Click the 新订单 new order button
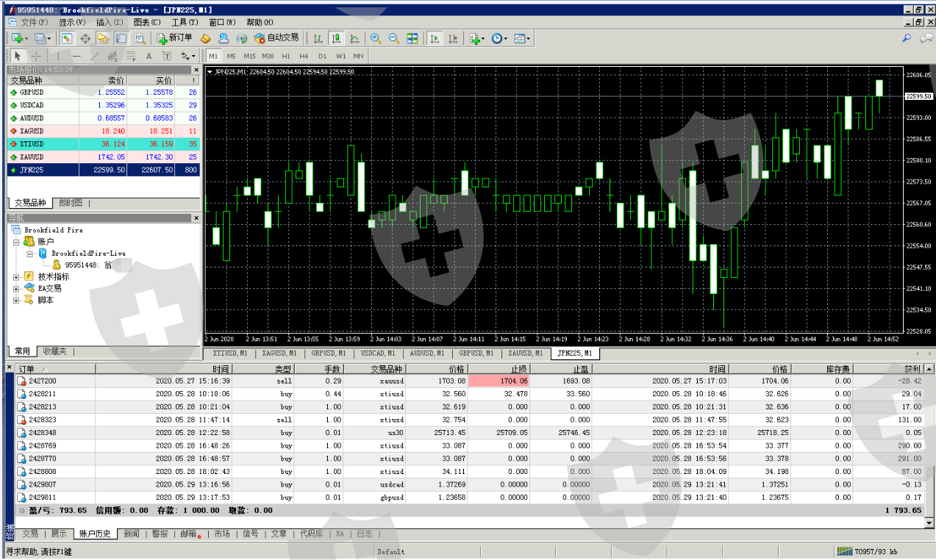Viewport: 936px width, 560px height. click(174, 38)
